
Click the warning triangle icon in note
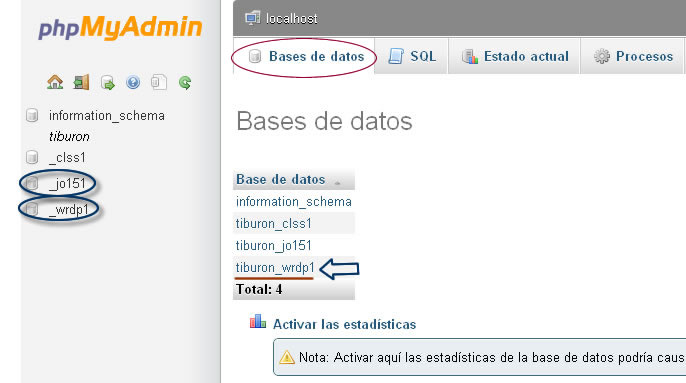pyautogui.click(x=287, y=357)
